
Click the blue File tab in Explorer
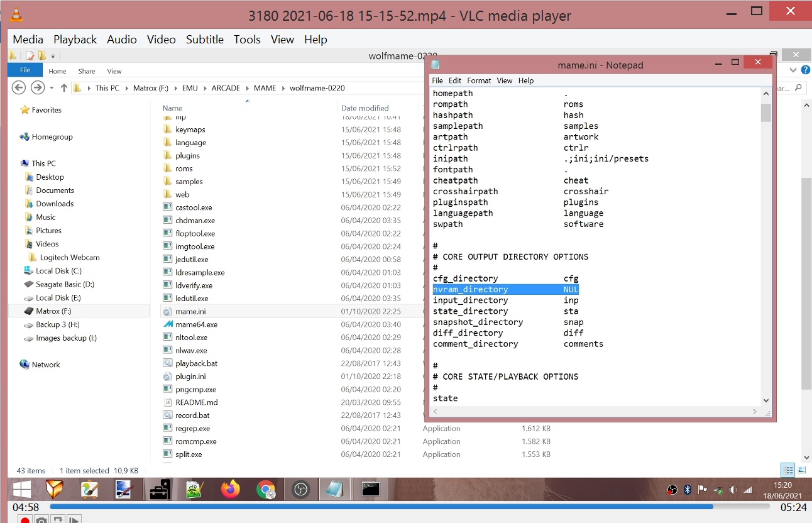pos(25,70)
